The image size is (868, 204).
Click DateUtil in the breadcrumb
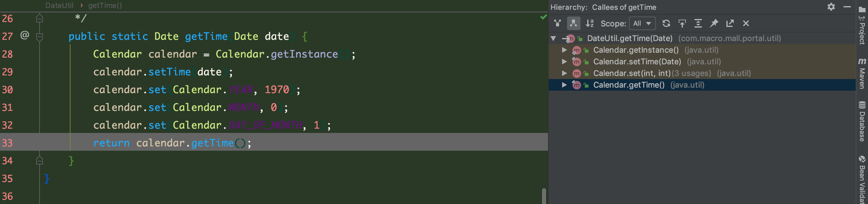tap(59, 6)
